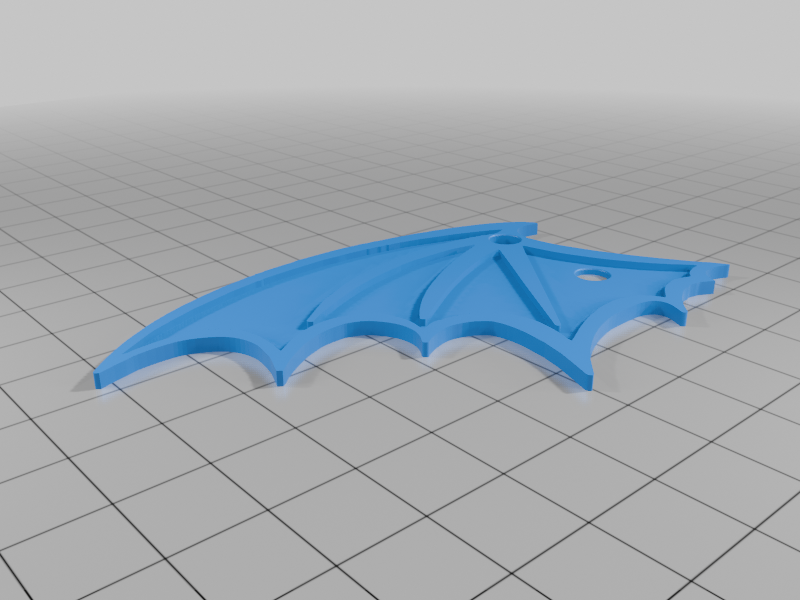Click the second wing membrane rib
The image size is (800, 600).
[x=430, y=295]
